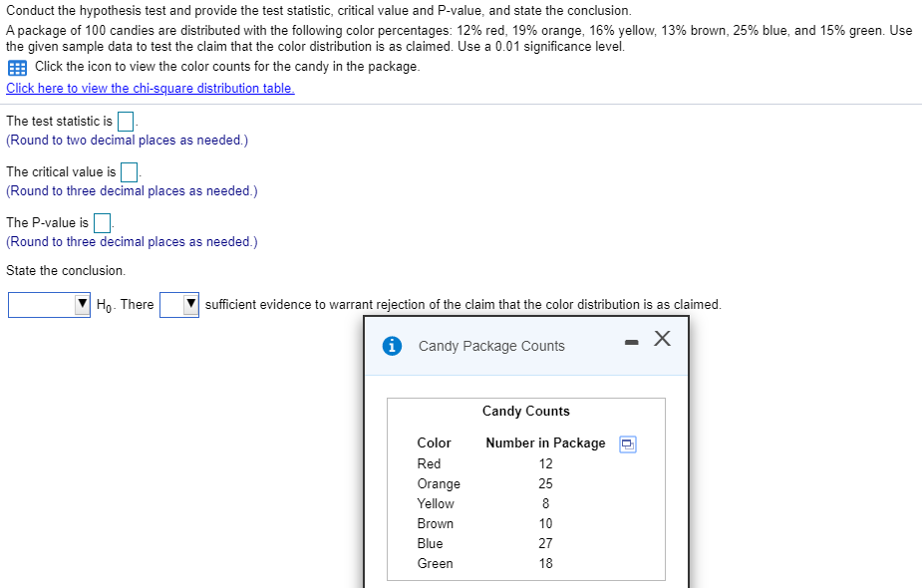Viewport: 922px width, 588px height.
Task: Click the pop-out icon beside Number in Package
Action: pos(626,442)
